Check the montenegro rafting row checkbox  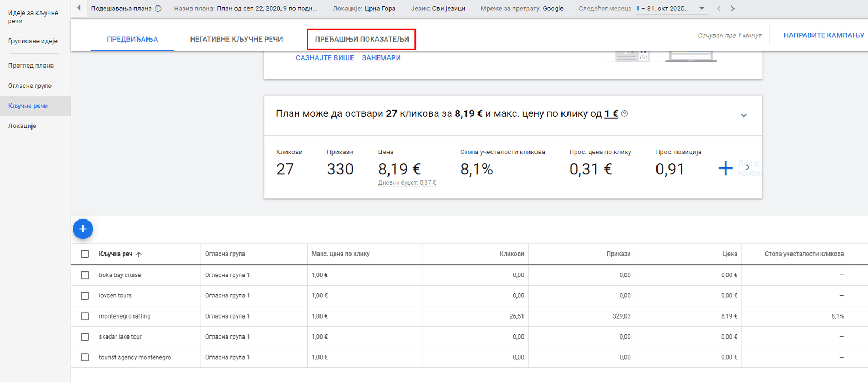click(85, 316)
